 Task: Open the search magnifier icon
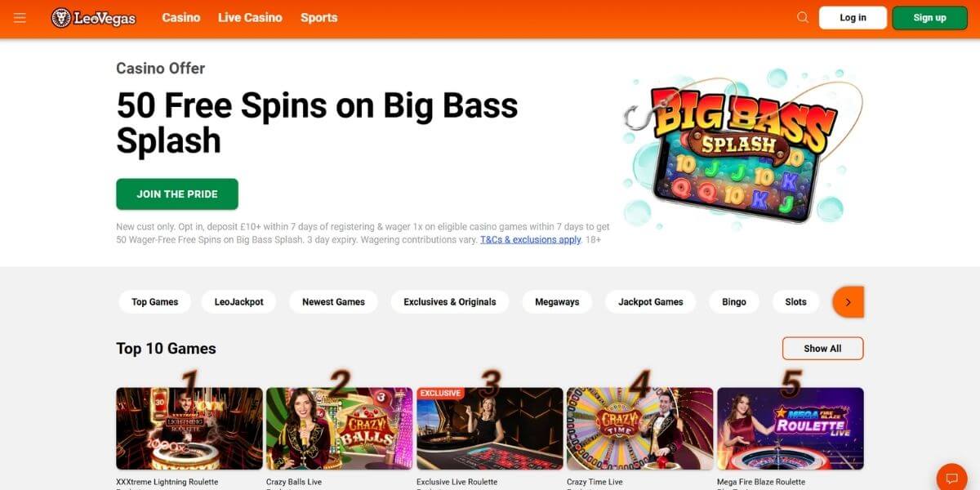pos(803,18)
